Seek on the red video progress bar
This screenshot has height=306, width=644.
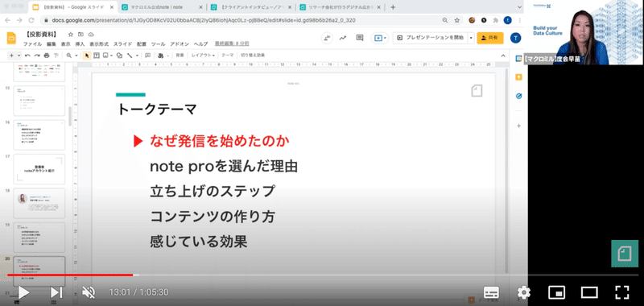pyautogui.click(x=70, y=275)
